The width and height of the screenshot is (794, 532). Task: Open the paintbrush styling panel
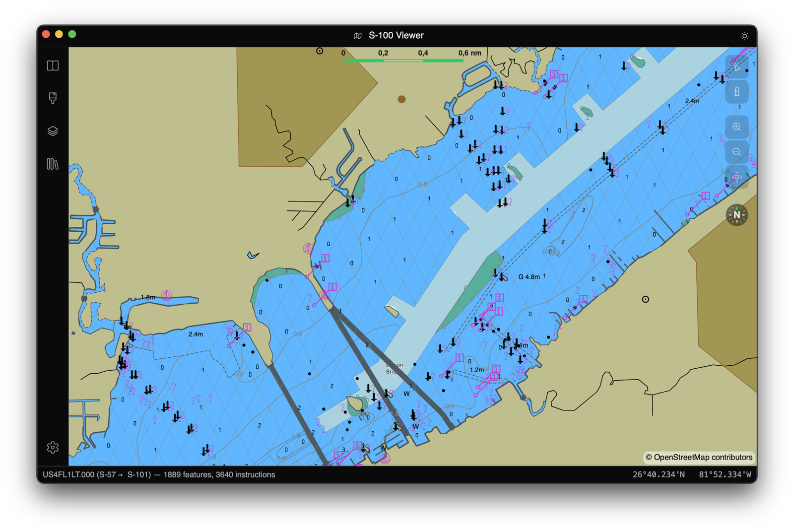(x=53, y=98)
